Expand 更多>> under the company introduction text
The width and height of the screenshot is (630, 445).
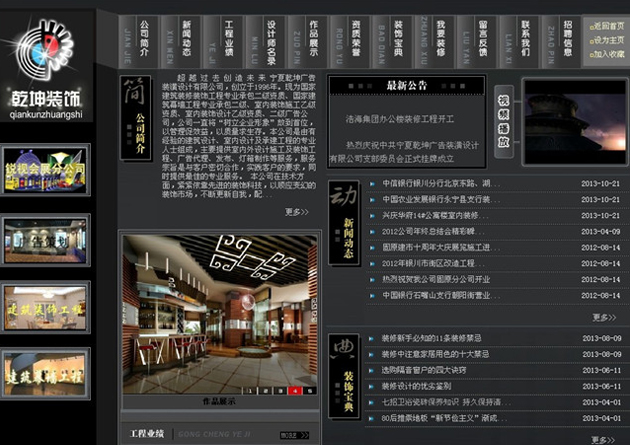coord(297,212)
